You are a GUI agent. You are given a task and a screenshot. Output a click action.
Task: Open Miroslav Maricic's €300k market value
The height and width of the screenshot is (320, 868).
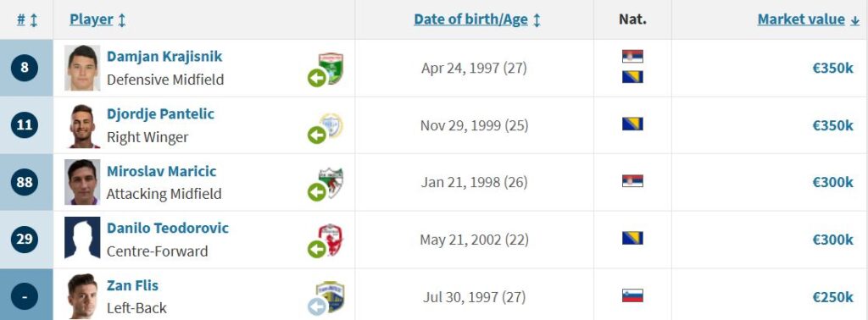[833, 182]
